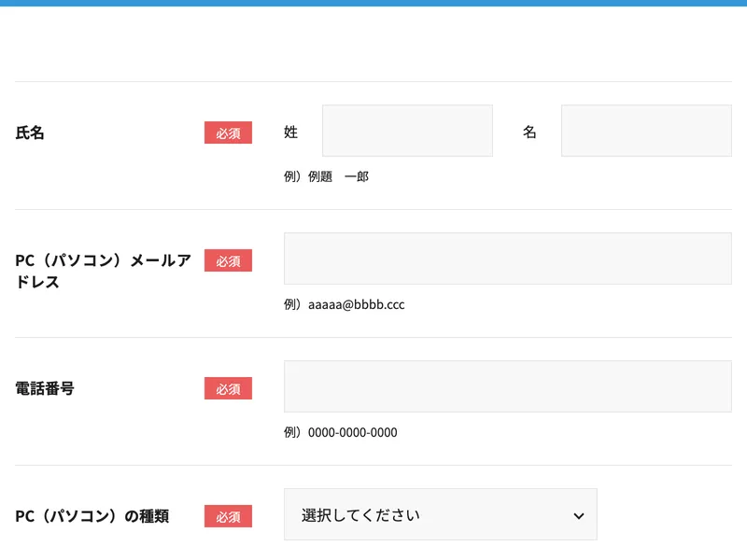This screenshot has height=560, width=747.
Task: Click the PC（パソコン）の種類 label
Action: point(92,516)
